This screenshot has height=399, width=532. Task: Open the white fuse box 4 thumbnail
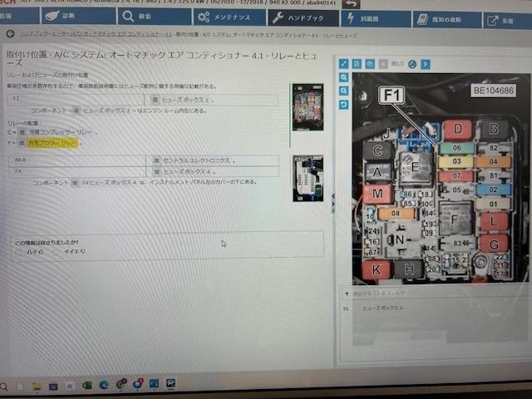pos(306,180)
